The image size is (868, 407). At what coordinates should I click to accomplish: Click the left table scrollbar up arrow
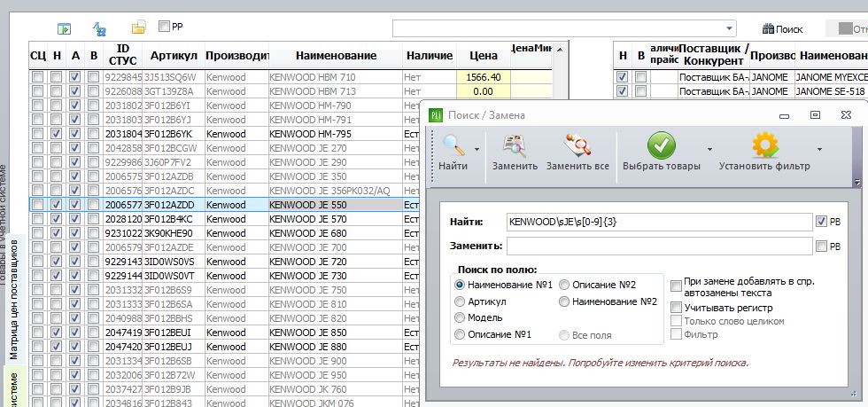tap(560, 50)
